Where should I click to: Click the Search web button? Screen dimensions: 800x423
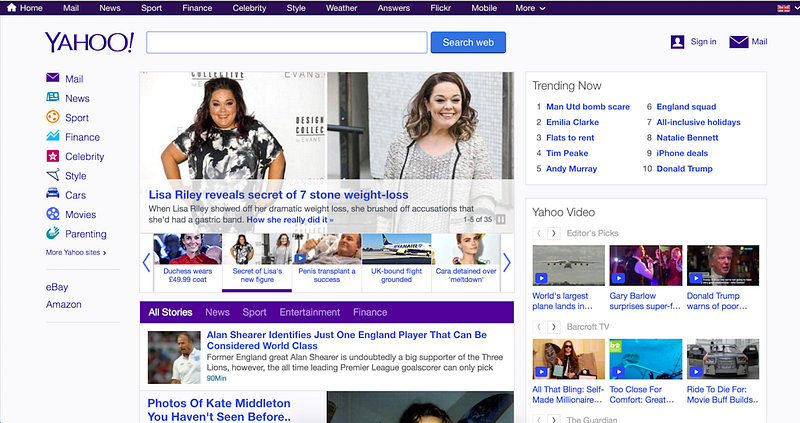[x=468, y=42]
